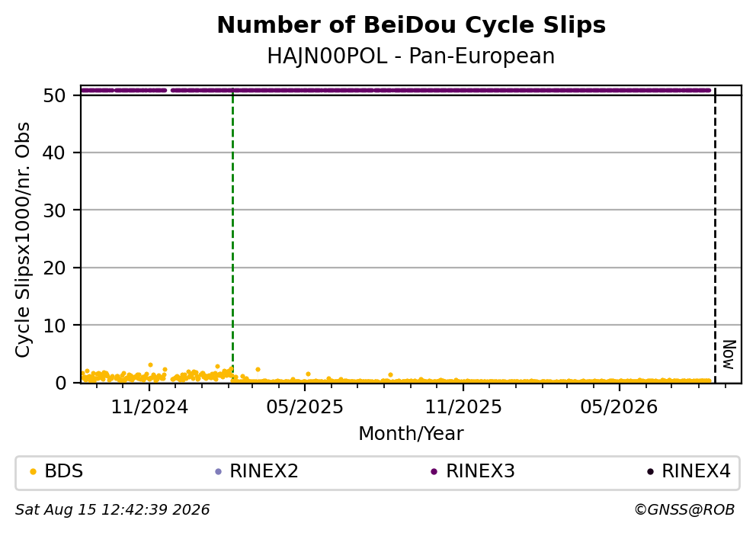Select the RINEX3 legend label
This screenshot has height=533, width=756.
(480, 471)
